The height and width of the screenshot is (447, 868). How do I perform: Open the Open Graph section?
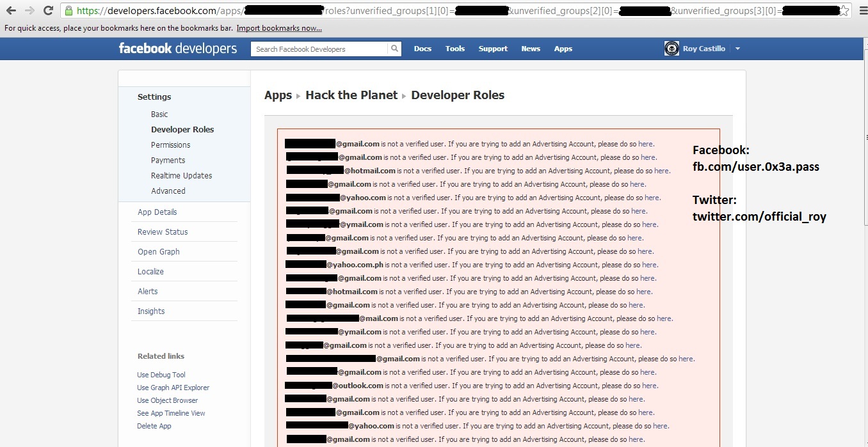159,251
